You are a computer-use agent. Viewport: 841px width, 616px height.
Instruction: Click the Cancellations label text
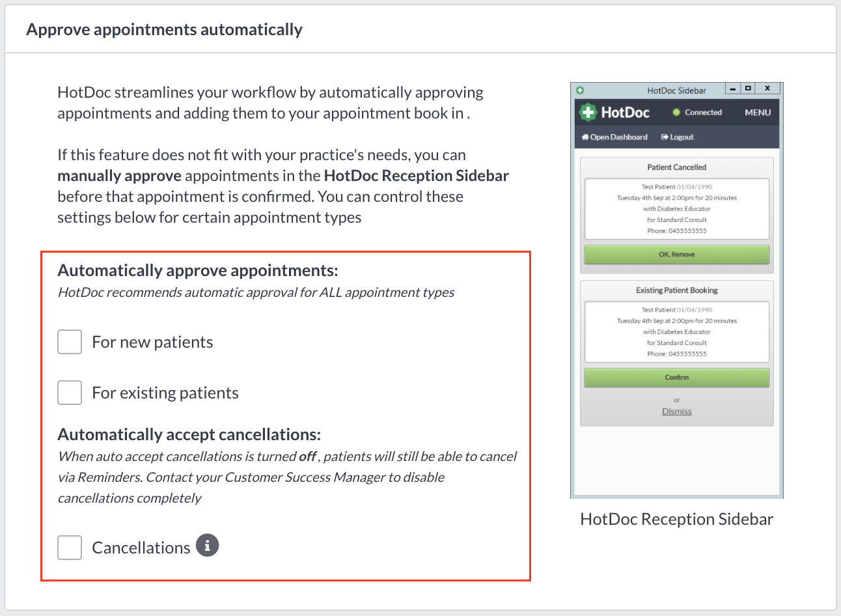click(x=141, y=548)
